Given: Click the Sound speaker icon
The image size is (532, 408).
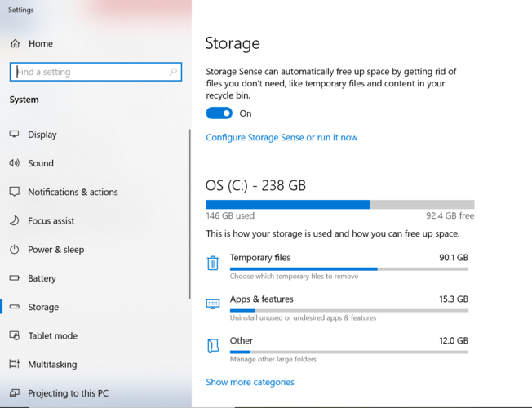Looking at the screenshot, I should pos(14,163).
